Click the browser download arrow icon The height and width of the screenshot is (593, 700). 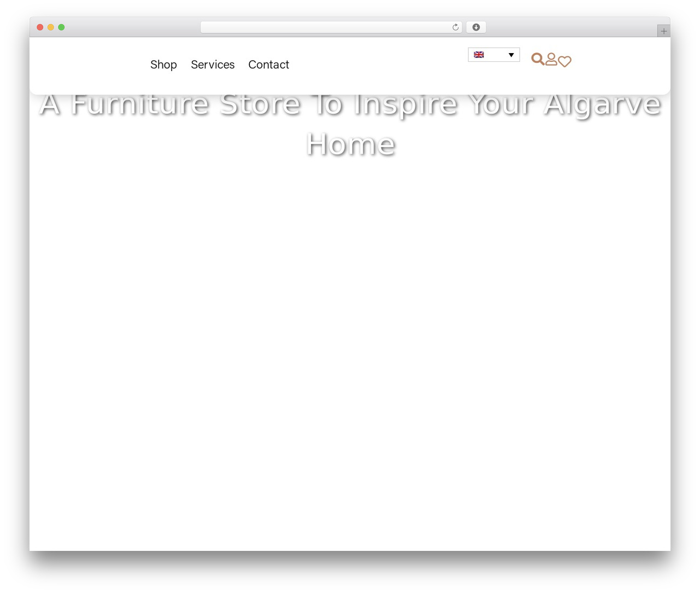tap(476, 27)
